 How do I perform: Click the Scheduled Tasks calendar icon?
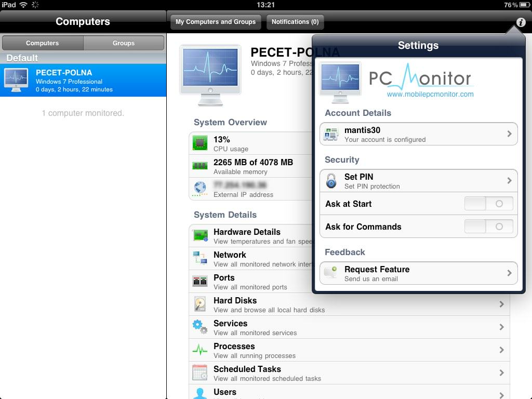point(200,373)
